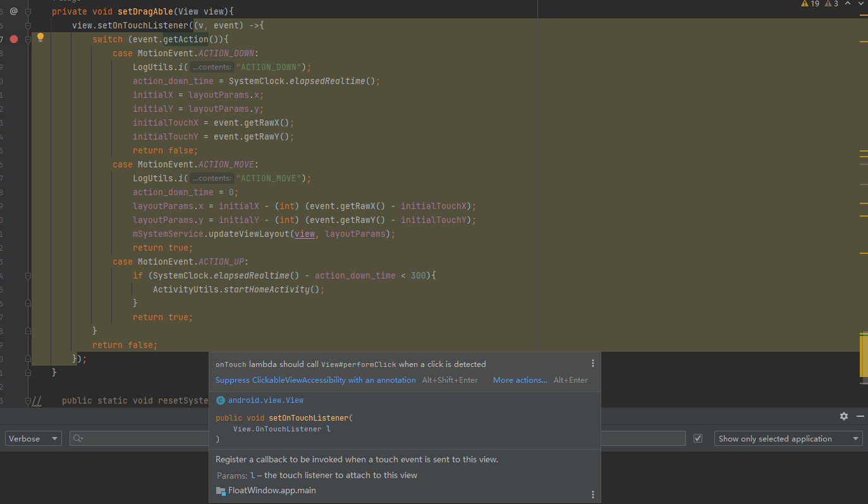Click setOnTouchListener in the editor code
This screenshot has width=868, height=504.
[x=143, y=25]
